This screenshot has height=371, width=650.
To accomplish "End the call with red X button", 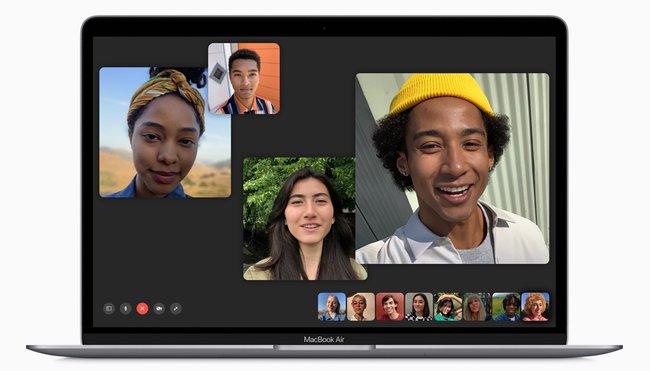I will (142, 308).
